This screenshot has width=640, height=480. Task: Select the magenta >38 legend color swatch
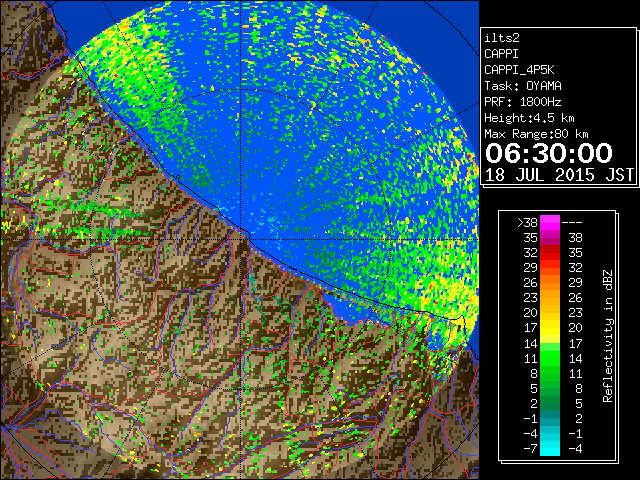(550, 222)
